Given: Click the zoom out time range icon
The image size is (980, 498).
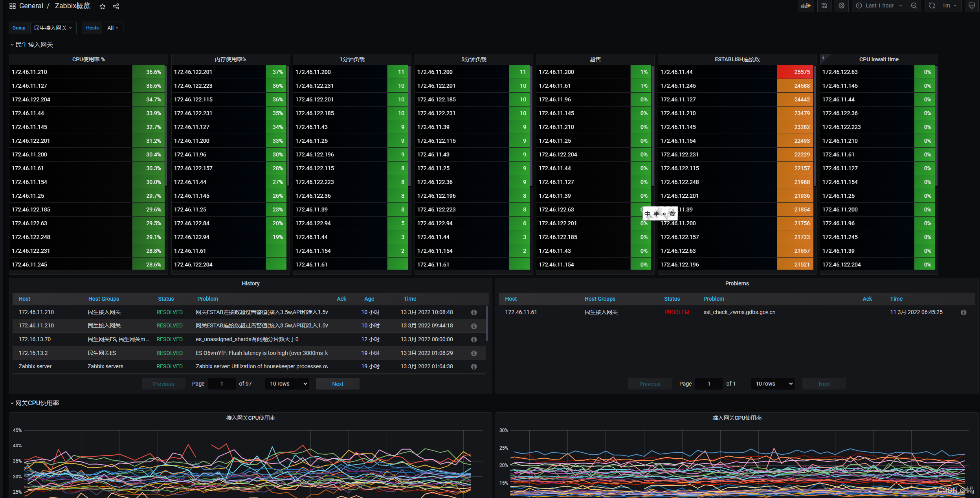Looking at the screenshot, I should click(x=914, y=6).
